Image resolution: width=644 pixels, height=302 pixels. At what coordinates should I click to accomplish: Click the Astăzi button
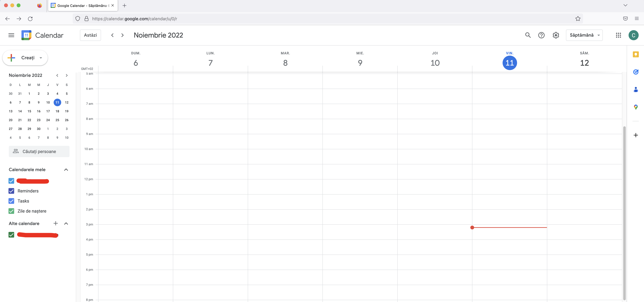(90, 35)
